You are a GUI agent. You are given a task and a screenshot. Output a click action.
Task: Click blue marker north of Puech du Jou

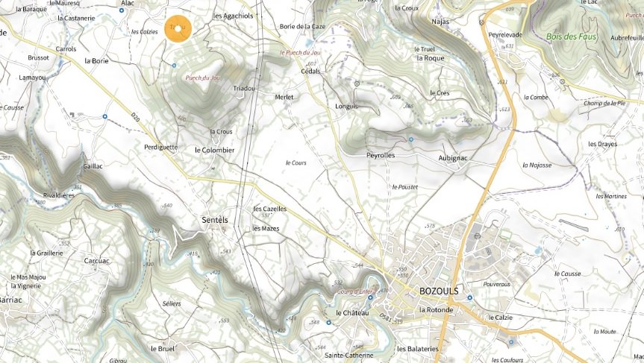(174, 65)
